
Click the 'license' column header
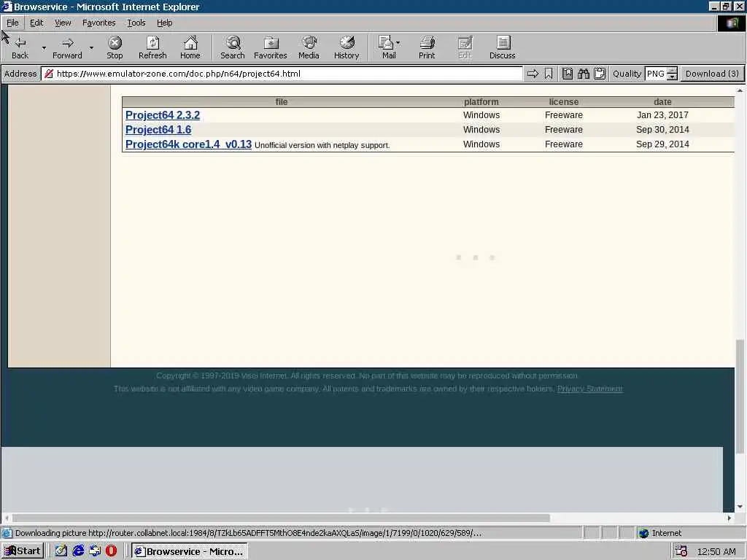point(564,102)
